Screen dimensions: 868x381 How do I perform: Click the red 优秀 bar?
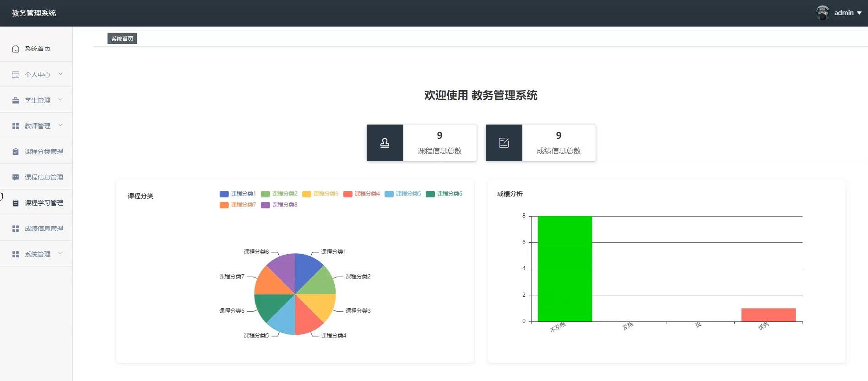click(768, 315)
